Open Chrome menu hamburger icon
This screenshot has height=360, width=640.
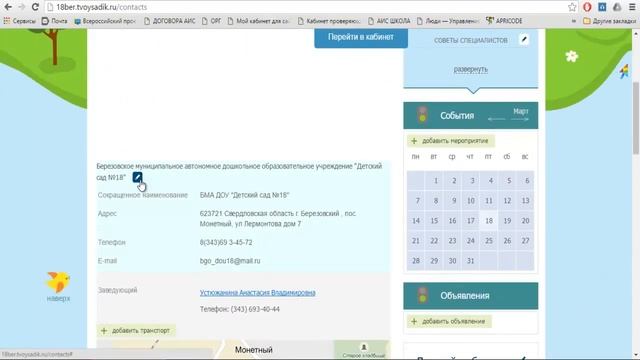[632, 7]
